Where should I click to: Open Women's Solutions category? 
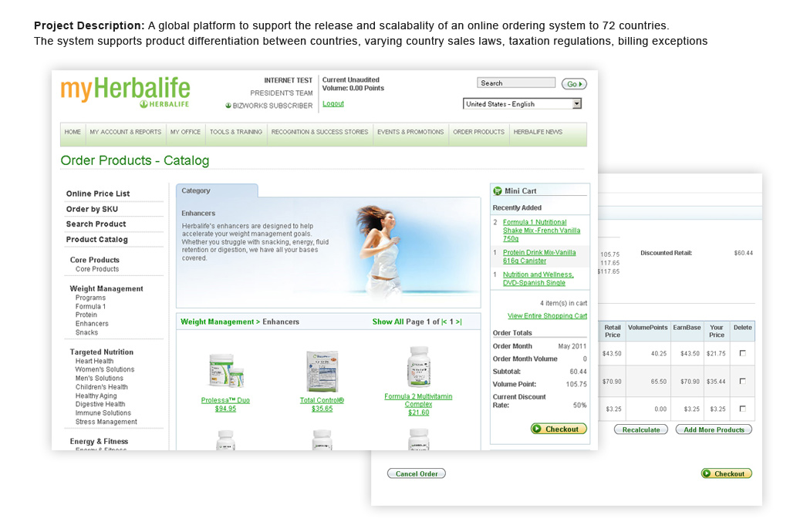click(105, 369)
